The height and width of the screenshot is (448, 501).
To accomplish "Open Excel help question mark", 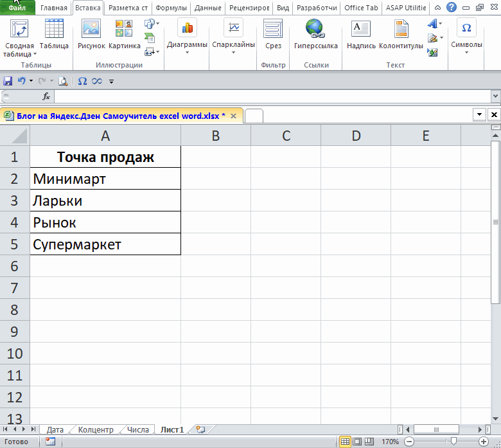I will pyautogui.click(x=451, y=7).
